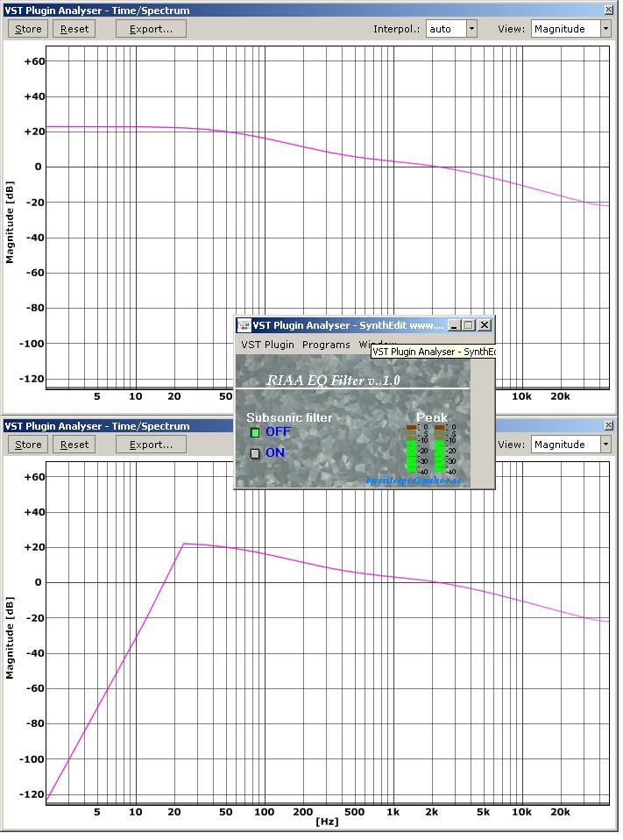Click the Subsonic filter label
623x840 pixels.
coord(289,417)
